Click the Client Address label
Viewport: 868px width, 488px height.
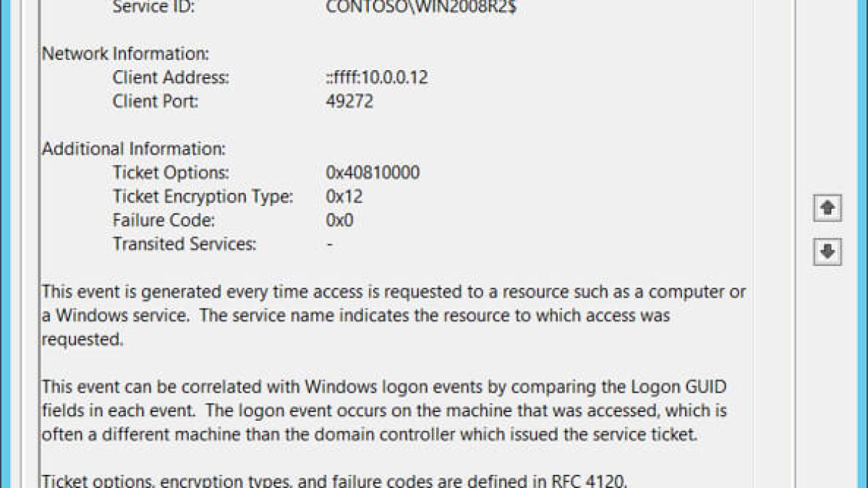coord(171,77)
